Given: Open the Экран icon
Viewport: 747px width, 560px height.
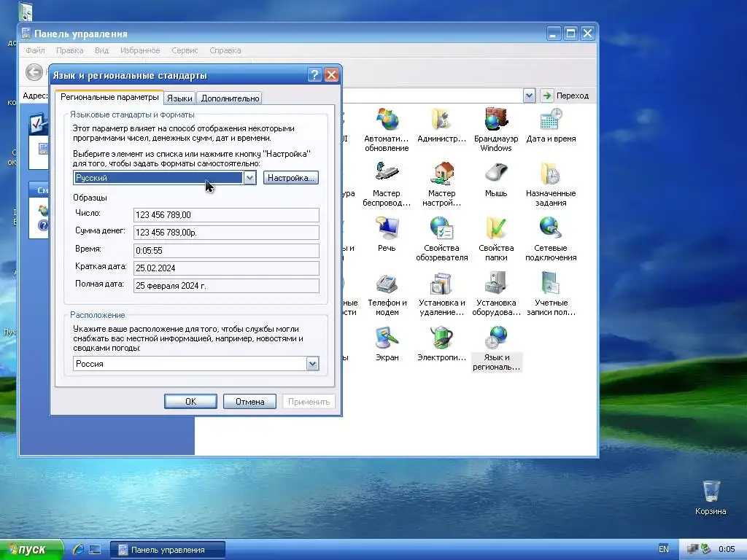Looking at the screenshot, I should [x=387, y=343].
